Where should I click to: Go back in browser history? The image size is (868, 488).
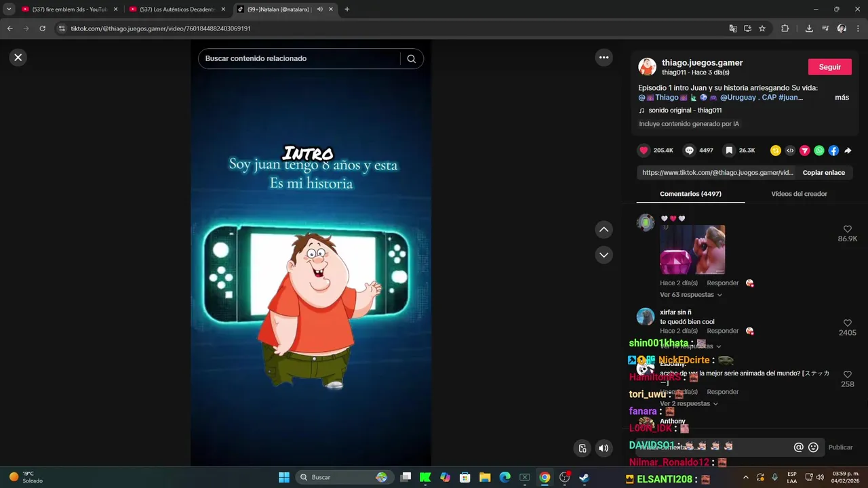(x=9, y=28)
